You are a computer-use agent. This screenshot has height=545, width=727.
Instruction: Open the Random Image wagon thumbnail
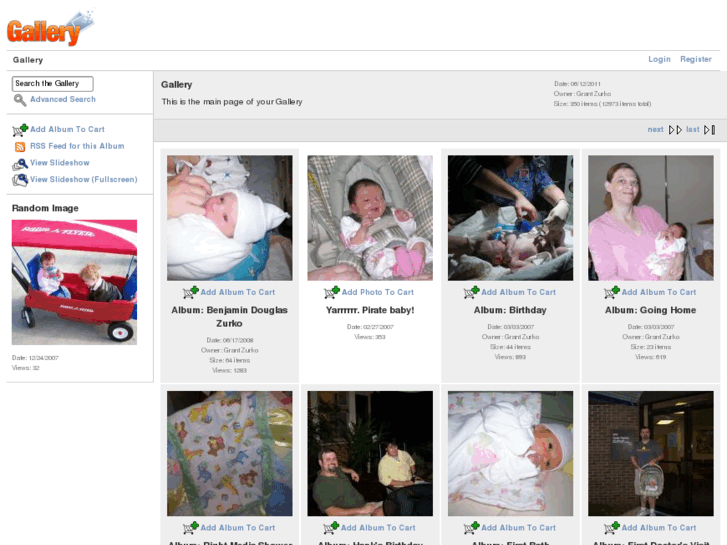[x=74, y=282]
